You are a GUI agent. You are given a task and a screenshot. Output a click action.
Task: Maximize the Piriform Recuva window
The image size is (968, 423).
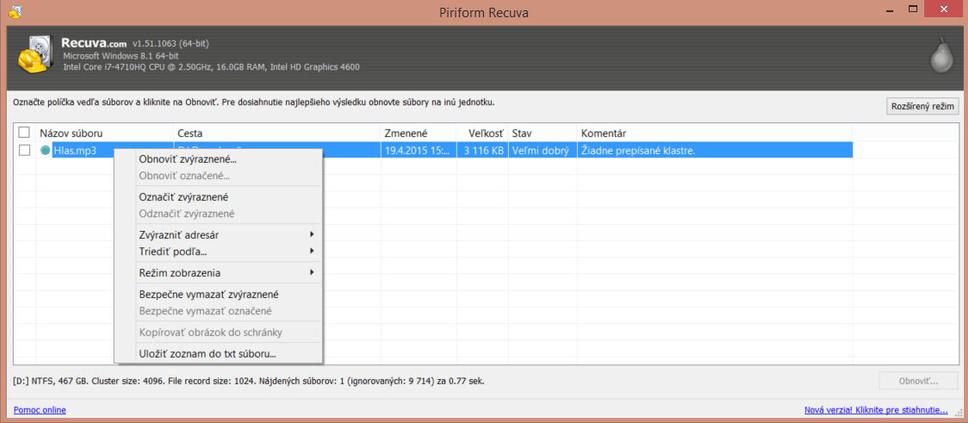click(914, 8)
